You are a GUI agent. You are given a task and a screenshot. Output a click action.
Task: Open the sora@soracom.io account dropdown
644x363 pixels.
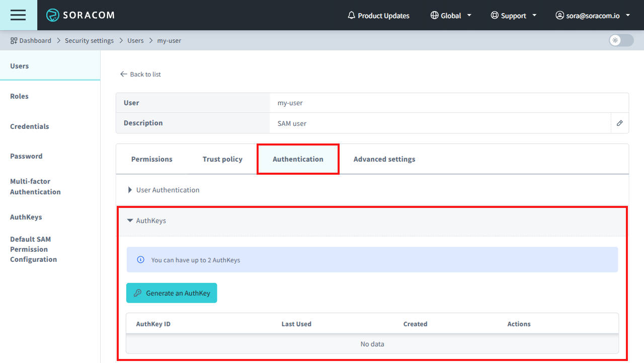tap(593, 15)
